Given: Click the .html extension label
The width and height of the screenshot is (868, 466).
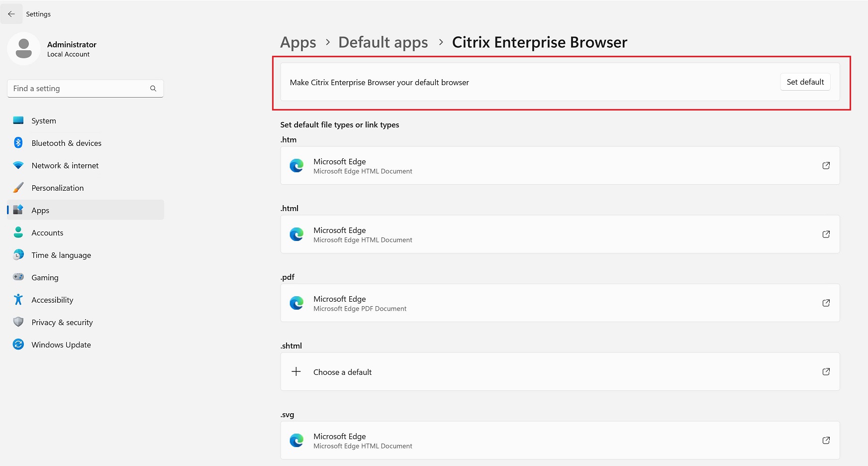Looking at the screenshot, I should 289,209.
